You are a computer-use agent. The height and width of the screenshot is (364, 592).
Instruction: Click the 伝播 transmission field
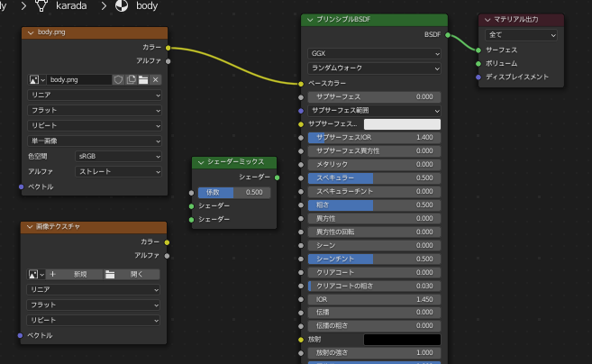tap(374, 313)
